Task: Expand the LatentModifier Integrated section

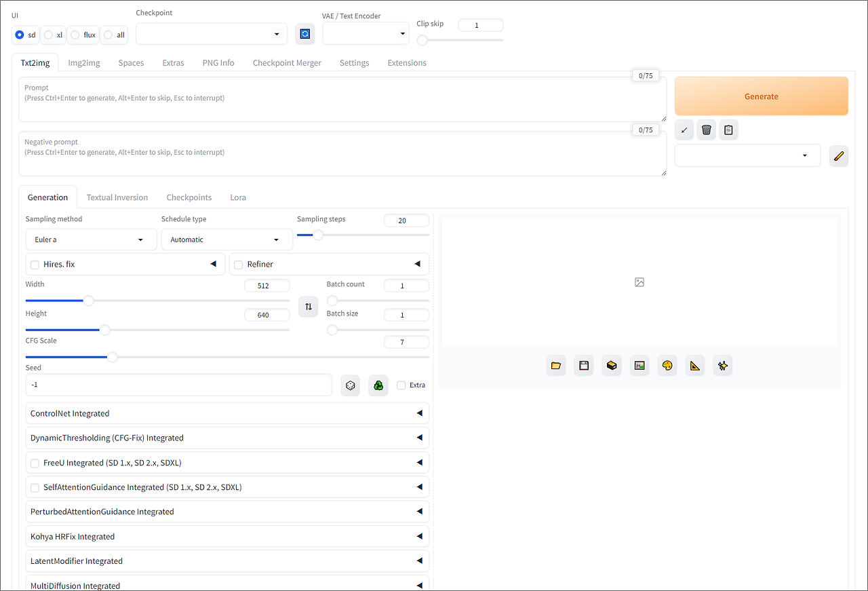Action: [227, 561]
